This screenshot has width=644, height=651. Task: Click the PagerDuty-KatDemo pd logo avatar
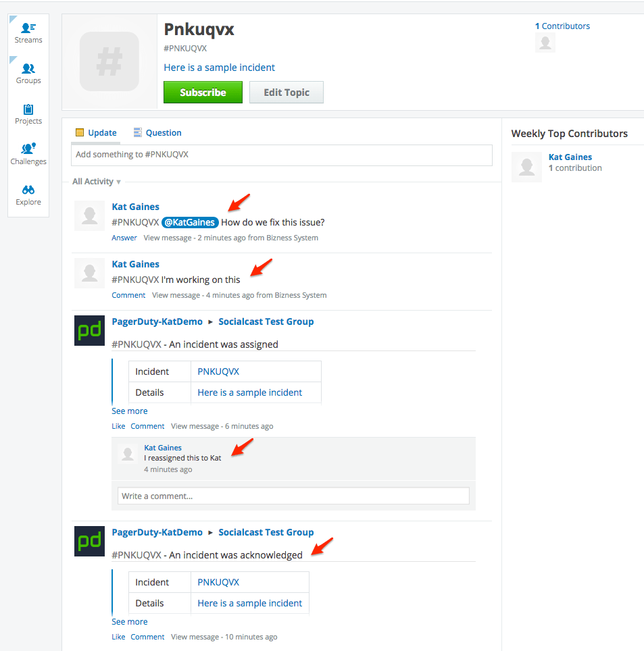tap(89, 330)
